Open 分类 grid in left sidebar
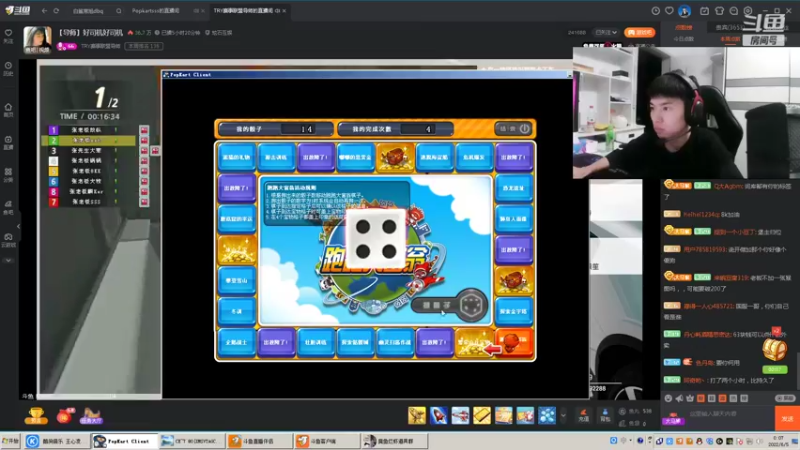Screen dimensions: 800x450 coord(8,175)
